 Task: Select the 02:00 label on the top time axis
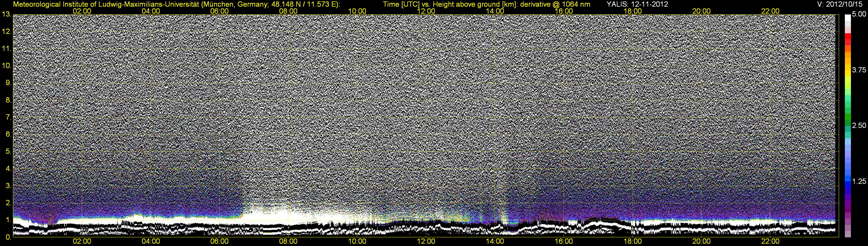[82, 11]
